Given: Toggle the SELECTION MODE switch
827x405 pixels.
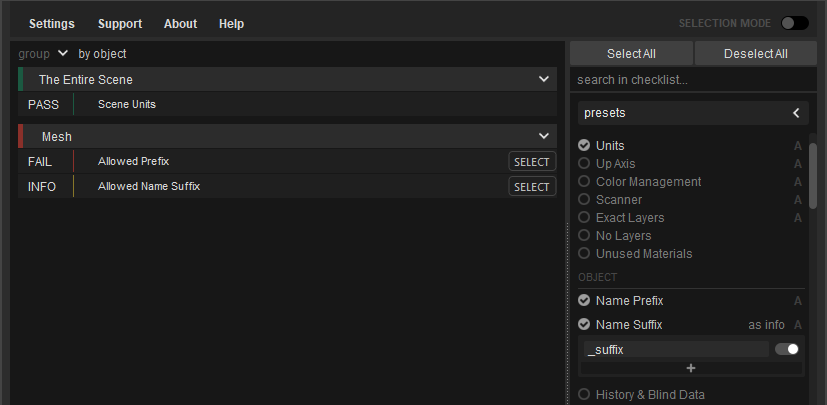Looking at the screenshot, I should [x=794, y=23].
